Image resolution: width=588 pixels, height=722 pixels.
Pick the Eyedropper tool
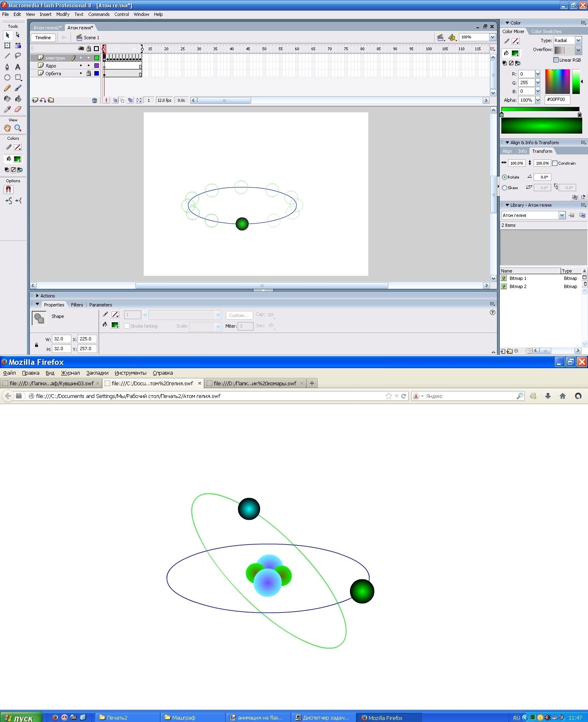point(7,109)
